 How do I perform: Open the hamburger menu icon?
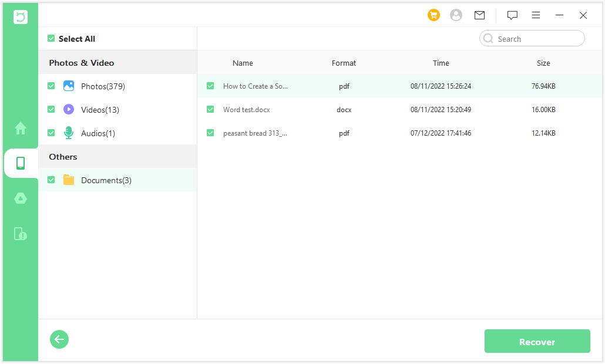pos(536,15)
